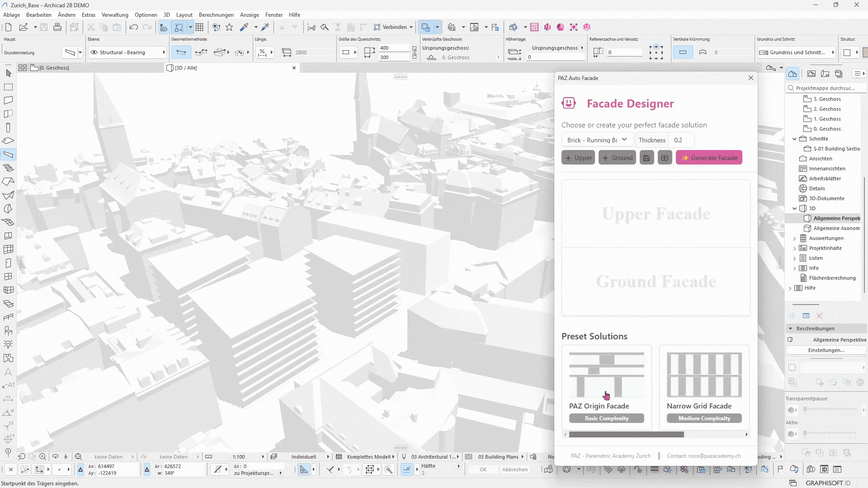Click the zoom-in magnifier in the bottom bar
The width and height of the screenshot is (868, 488).
tap(42, 457)
